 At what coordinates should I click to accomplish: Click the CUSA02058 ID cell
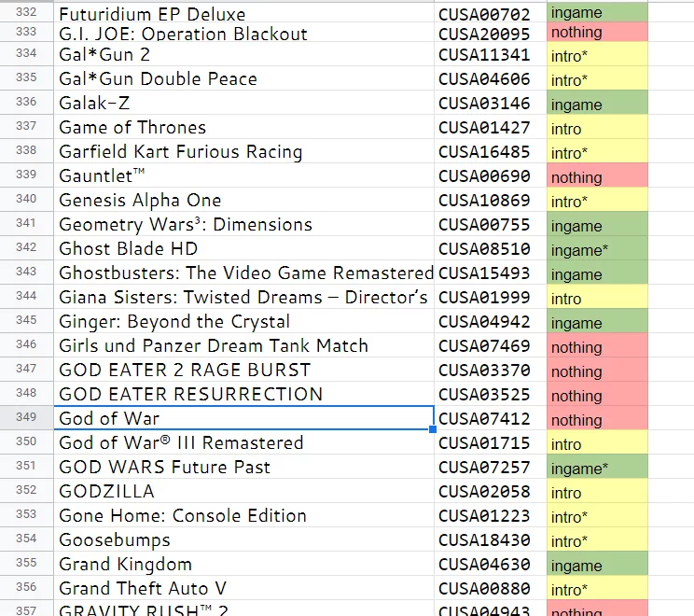pos(491,491)
